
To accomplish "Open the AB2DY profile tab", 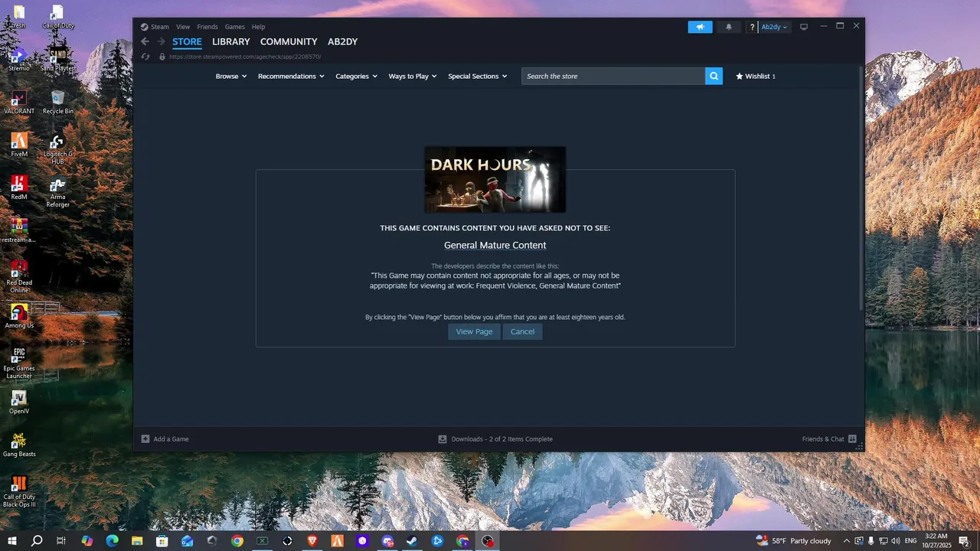I will 342,41.
